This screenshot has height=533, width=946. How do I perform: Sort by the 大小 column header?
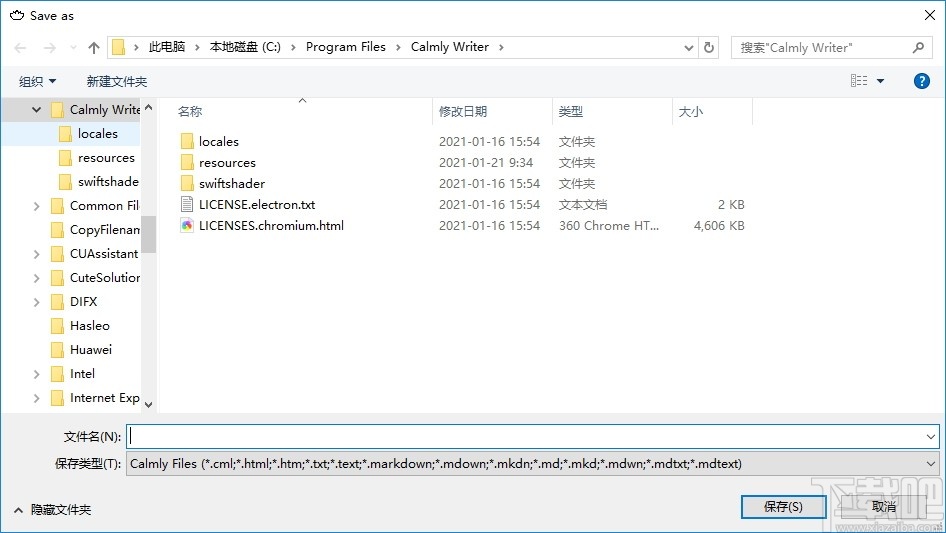pos(691,112)
